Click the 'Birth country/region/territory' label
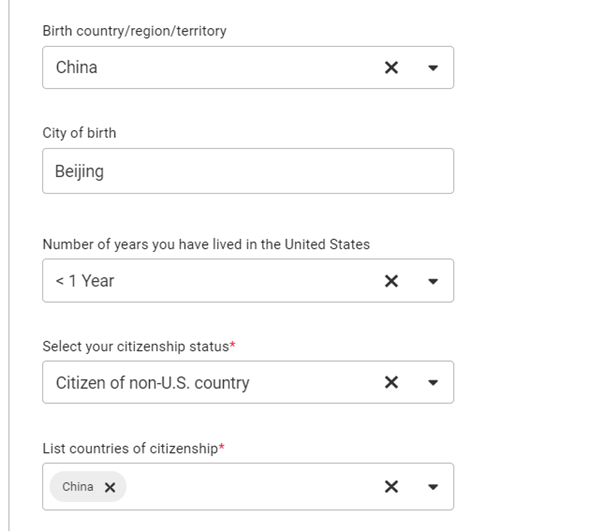 [134, 31]
